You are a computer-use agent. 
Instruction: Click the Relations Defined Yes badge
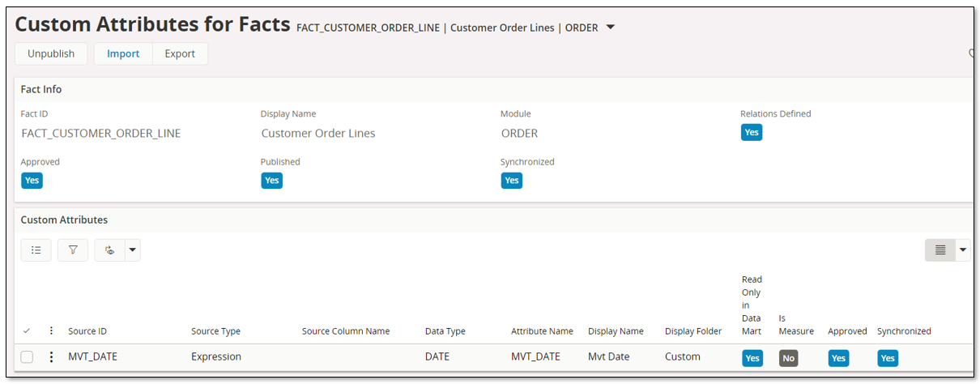tap(752, 132)
